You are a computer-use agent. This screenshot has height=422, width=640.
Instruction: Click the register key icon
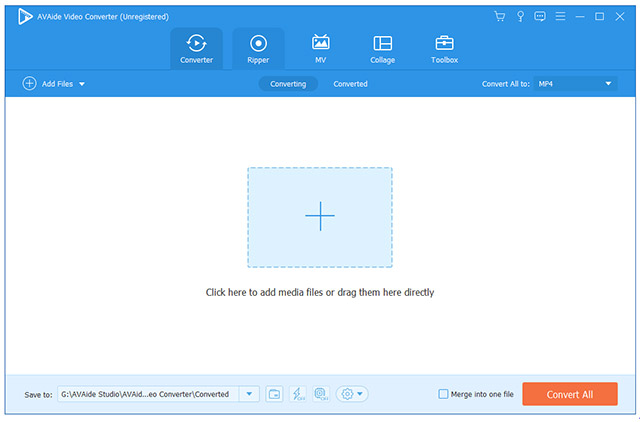pos(520,17)
